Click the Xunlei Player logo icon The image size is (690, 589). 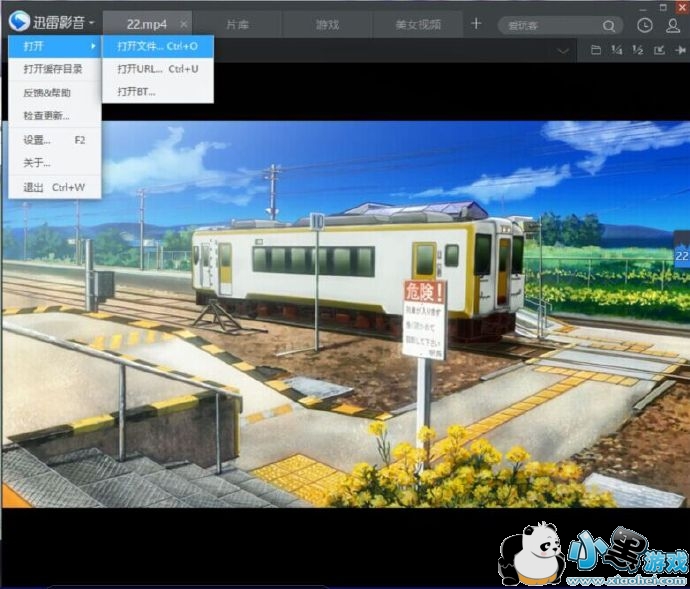pyautogui.click(x=19, y=22)
